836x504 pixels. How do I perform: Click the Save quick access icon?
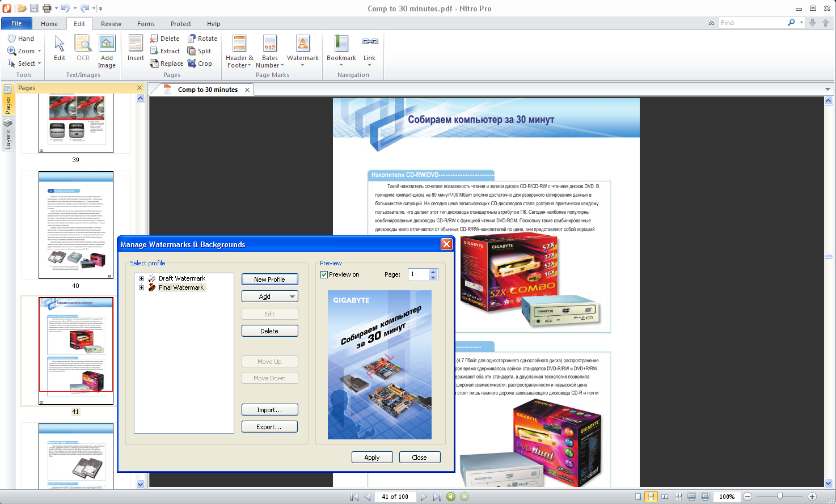click(34, 8)
